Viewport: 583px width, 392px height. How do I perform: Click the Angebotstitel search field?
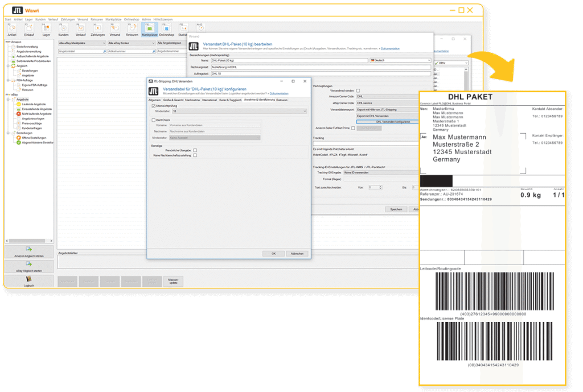point(80,51)
